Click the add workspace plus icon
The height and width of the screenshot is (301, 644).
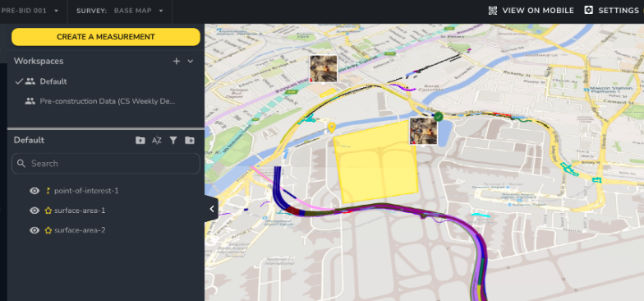pyautogui.click(x=176, y=61)
